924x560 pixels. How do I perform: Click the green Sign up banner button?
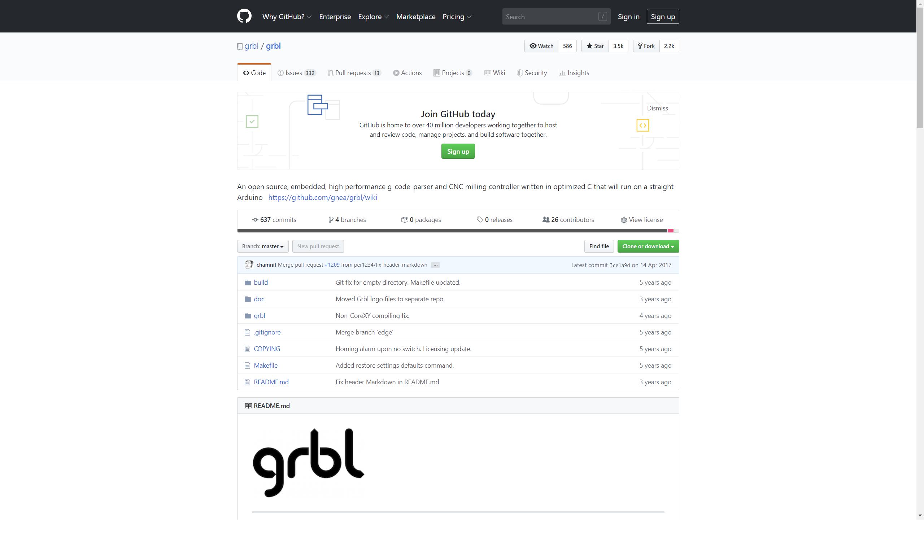pyautogui.click(x=458, y=152)
